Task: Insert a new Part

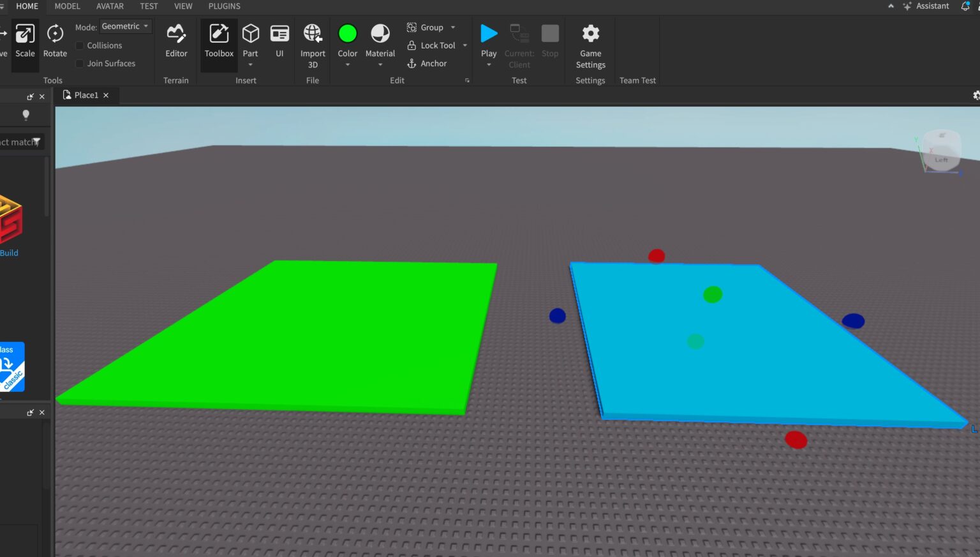Action: [x=250, y=35]
